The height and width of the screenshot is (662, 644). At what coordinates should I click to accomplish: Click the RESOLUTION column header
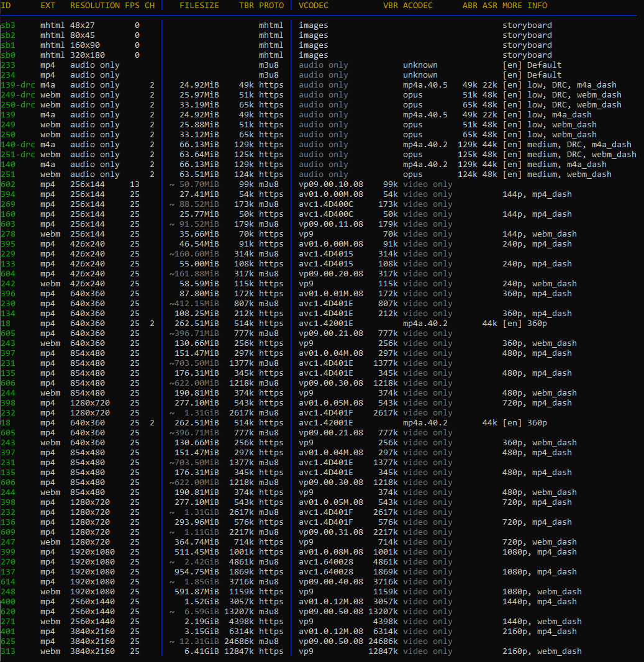(95, 6)
